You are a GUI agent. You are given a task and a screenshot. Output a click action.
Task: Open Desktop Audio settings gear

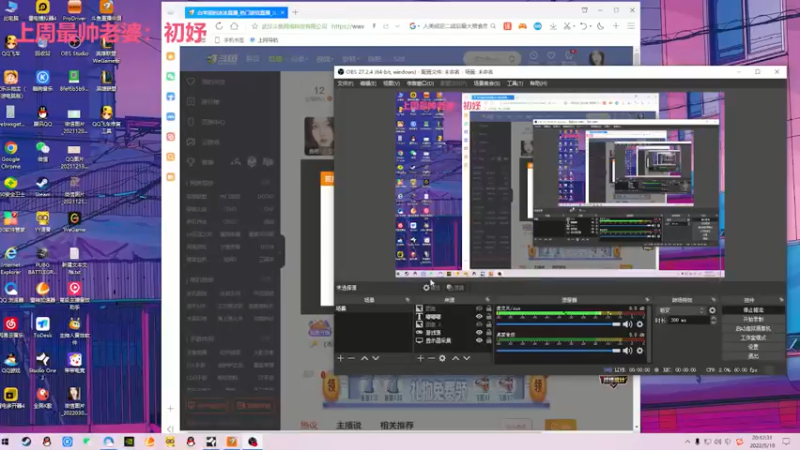point(640,351)
